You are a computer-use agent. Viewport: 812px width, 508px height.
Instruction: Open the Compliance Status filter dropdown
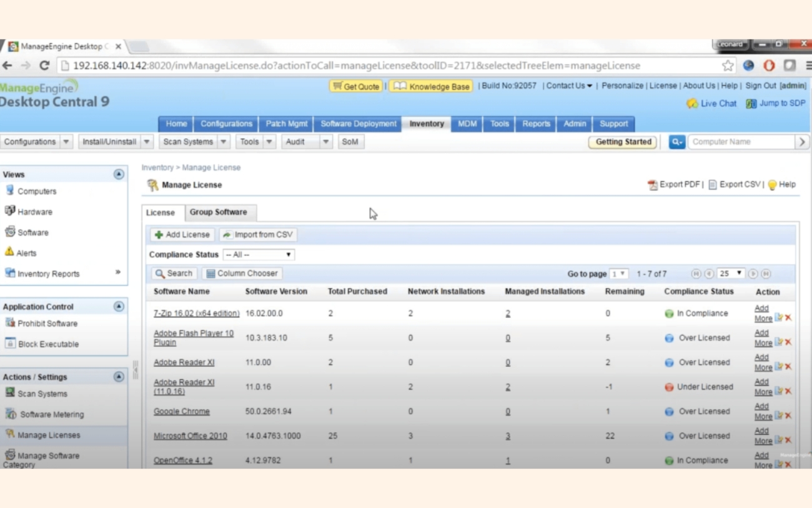[x=259, y=255]
